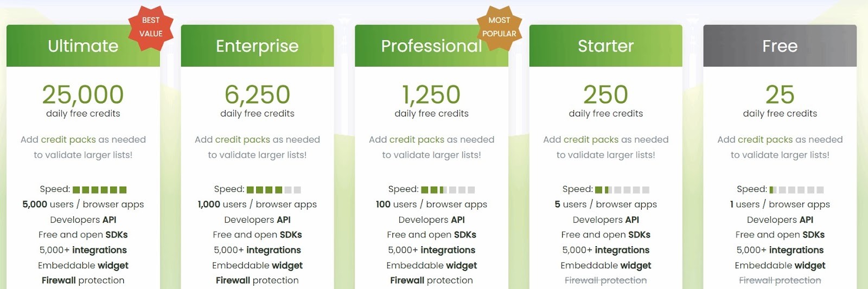The image size is (868, 289).
Task: Click the Most Popular badge on Professional
Action: [x=499, y=27]
